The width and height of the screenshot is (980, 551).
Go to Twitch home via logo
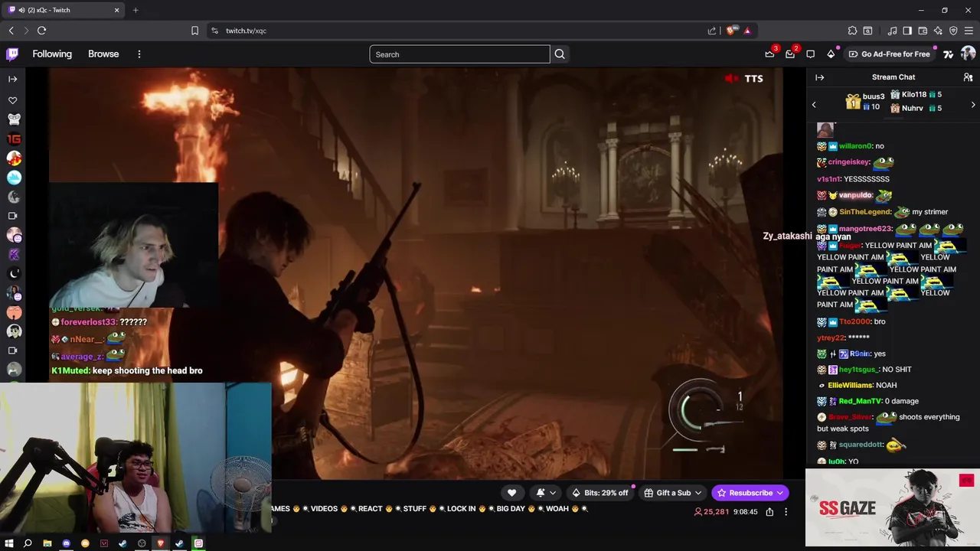(12, 54)
